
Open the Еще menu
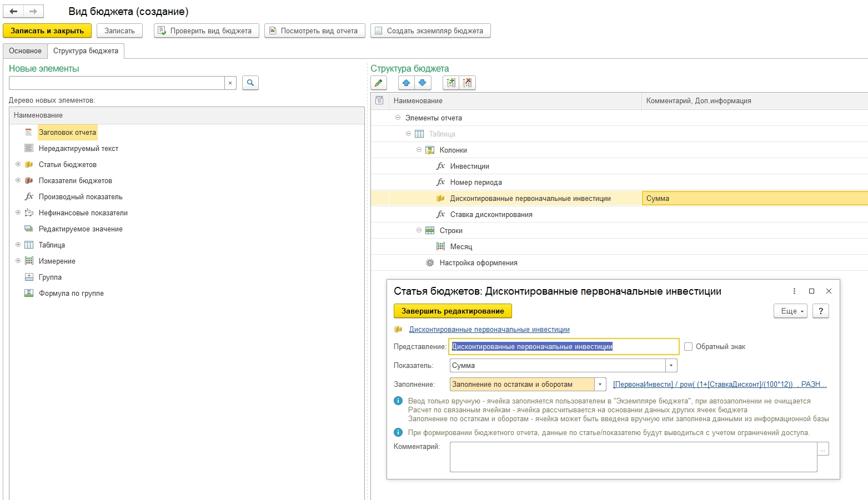[790, 311]
